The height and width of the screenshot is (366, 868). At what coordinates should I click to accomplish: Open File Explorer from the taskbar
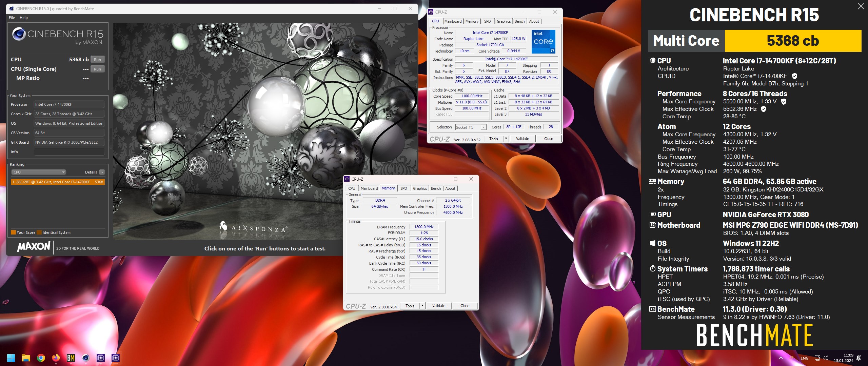click(x=26, y=358)
